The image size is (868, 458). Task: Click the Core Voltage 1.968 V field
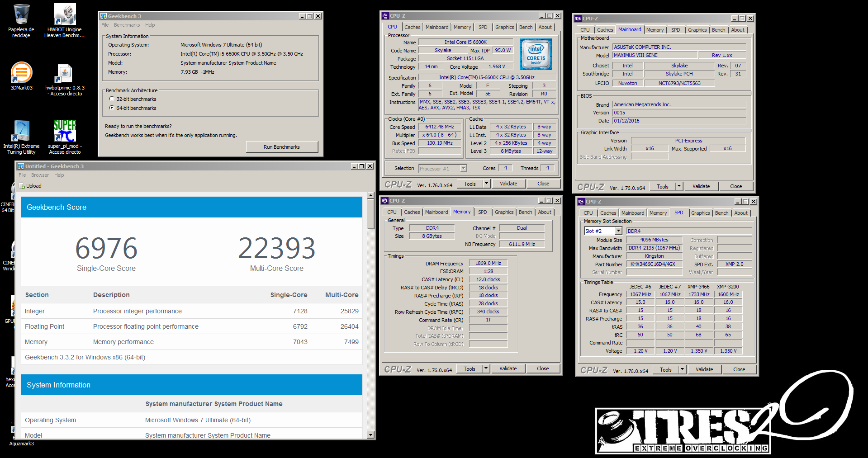[497, 66]
